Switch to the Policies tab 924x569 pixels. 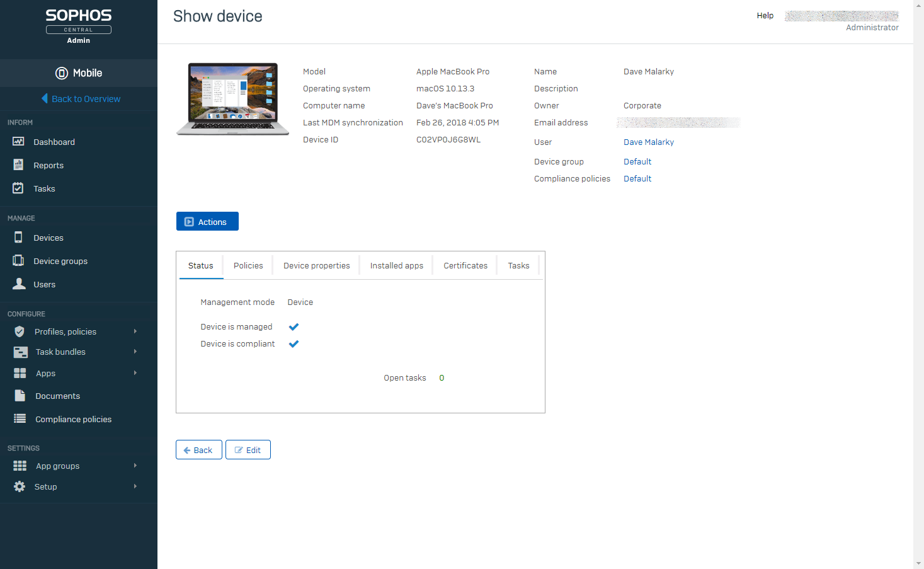click(248, 265)
